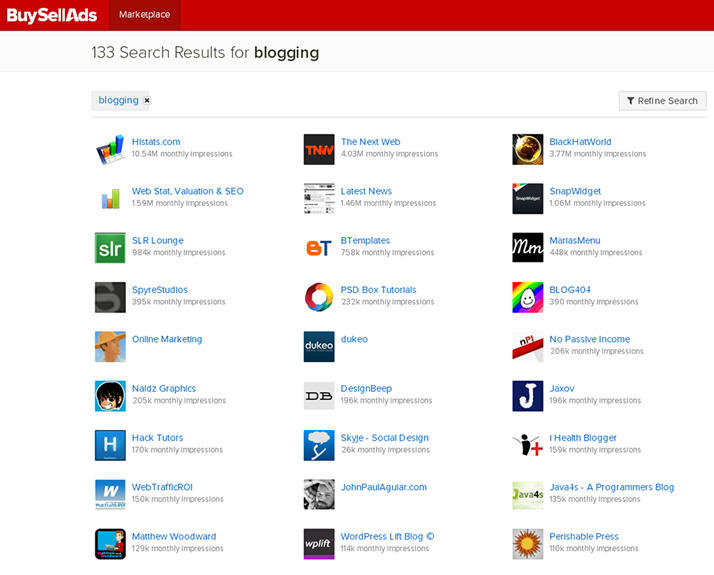714x575 pixels.
Task: Click the Histats.com bar chart icon
Action: coord(110,149)
